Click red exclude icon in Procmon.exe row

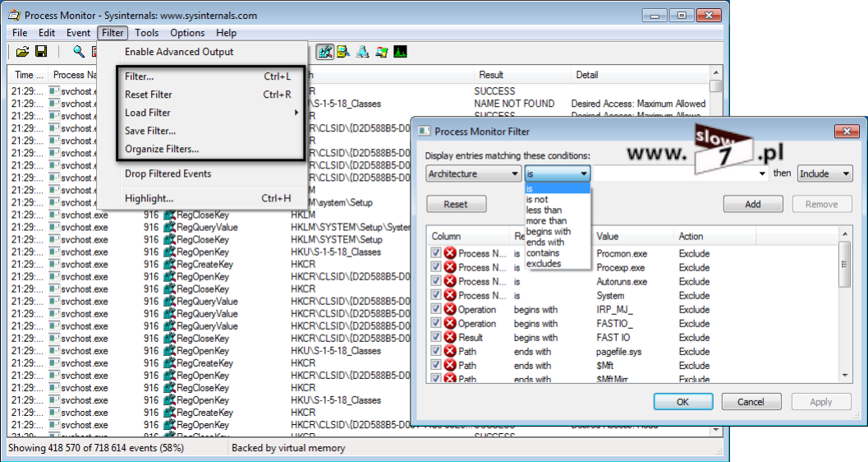(x=450, y=253)
